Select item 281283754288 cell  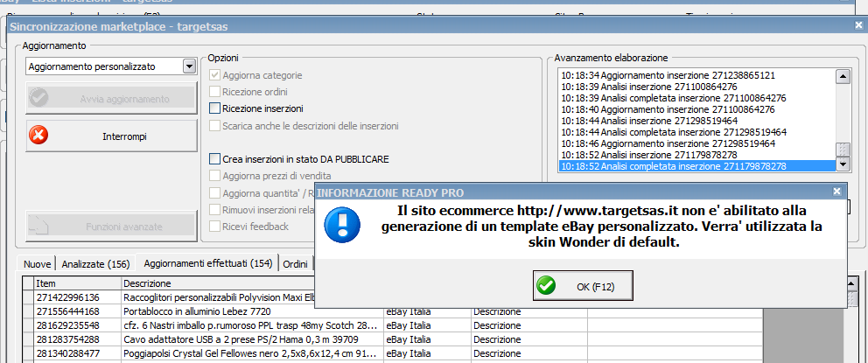(x=78, y=339)
